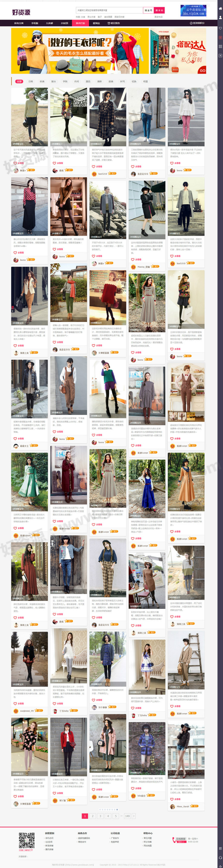Select the 明星 style filter
Image resolution: width=223 pixels, height=868 pixels.
click(145, 81)
